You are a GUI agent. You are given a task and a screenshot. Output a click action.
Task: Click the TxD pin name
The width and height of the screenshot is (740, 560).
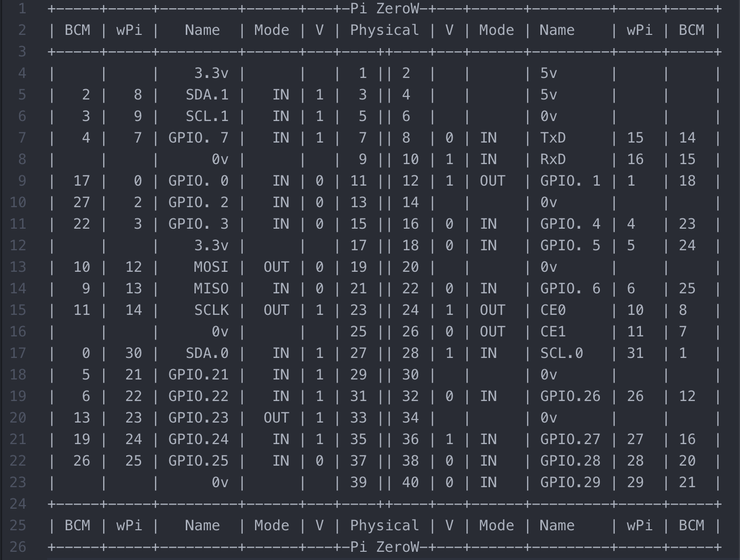click(x=553, y=138)
